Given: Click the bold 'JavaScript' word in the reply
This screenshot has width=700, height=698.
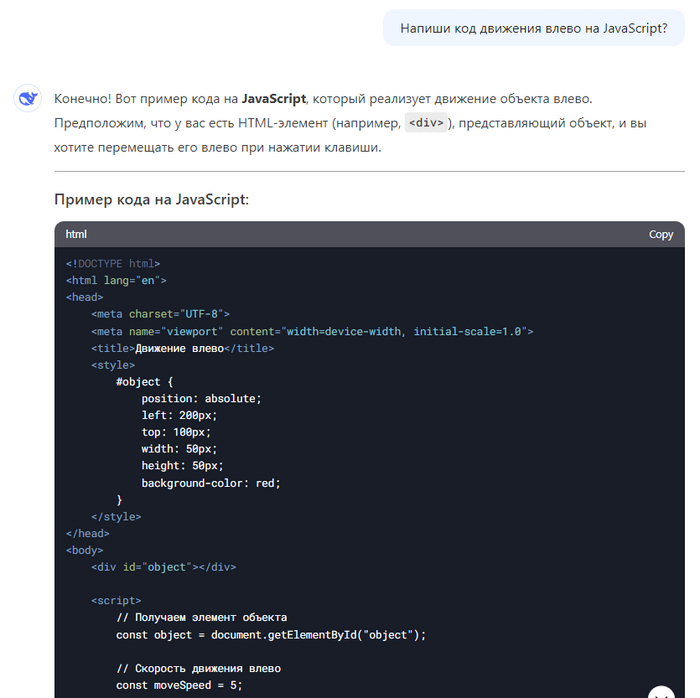Looking at the screenshot, I should tap(274, 99).
